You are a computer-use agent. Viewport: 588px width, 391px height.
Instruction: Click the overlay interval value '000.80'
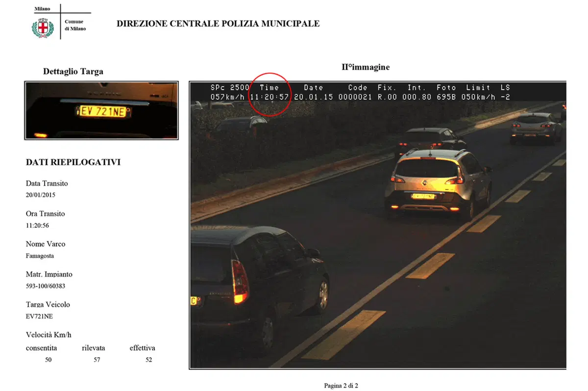click(416, 97)
